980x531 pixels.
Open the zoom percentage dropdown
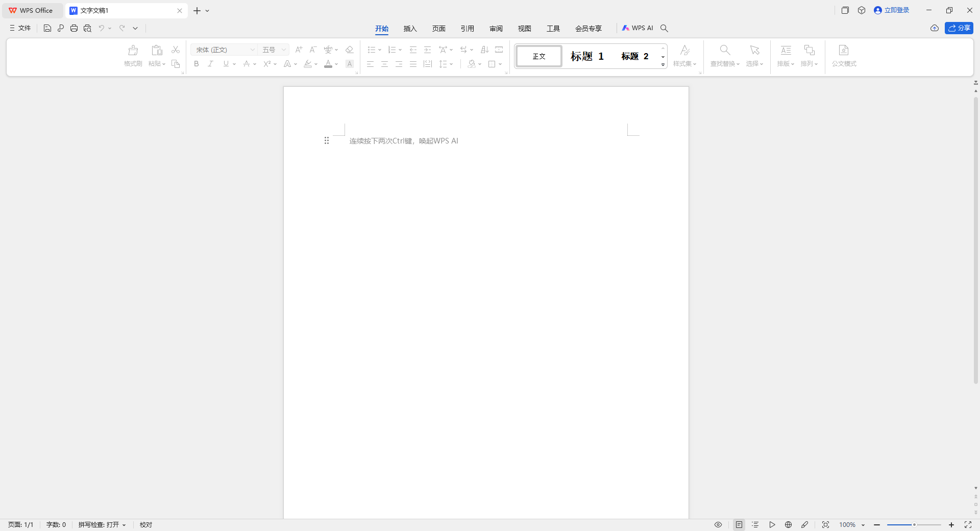point(851,525)
